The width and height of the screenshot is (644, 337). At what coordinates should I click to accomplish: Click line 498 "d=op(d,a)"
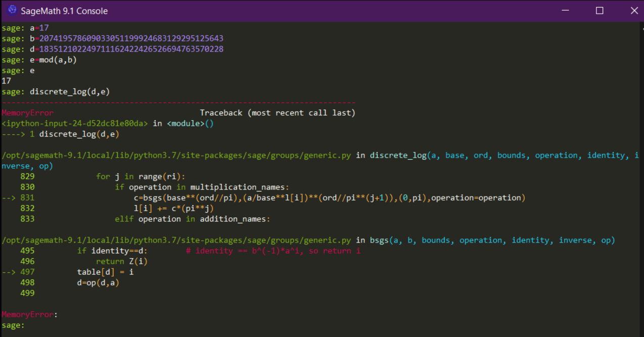tap(70, 282)
